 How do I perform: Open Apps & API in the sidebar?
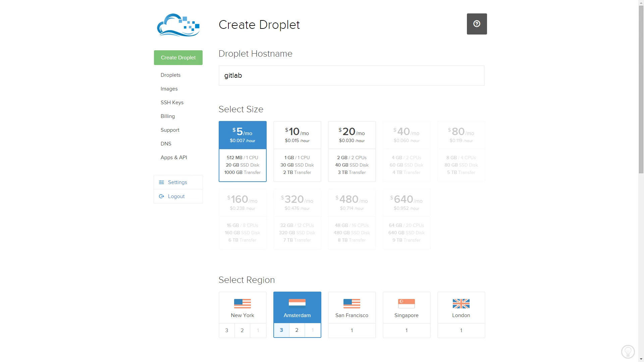point(174,158)
